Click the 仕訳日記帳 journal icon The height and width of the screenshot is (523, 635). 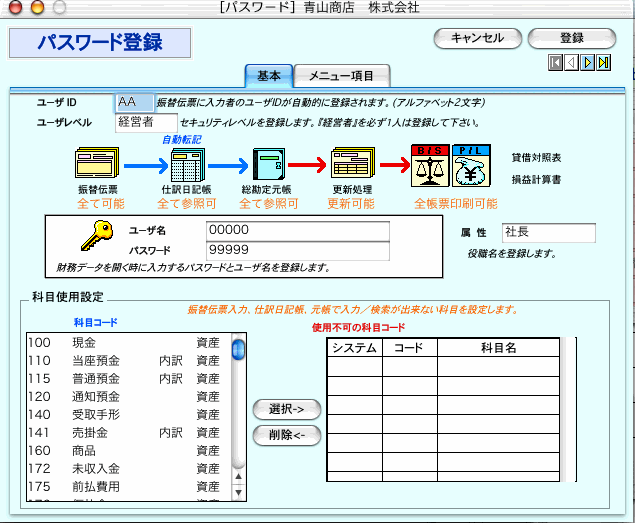click(x=187, y=164)
